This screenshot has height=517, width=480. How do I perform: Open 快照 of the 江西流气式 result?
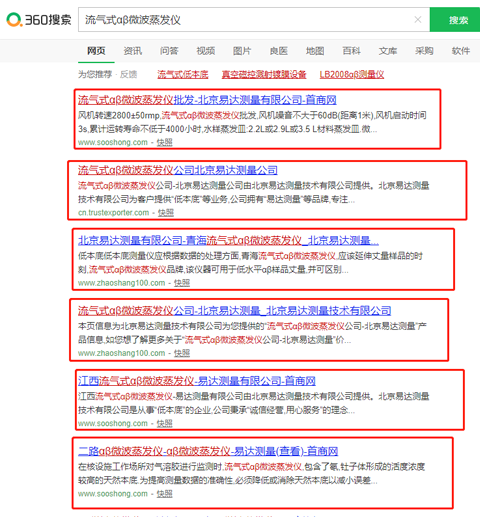tap(165, 424)
